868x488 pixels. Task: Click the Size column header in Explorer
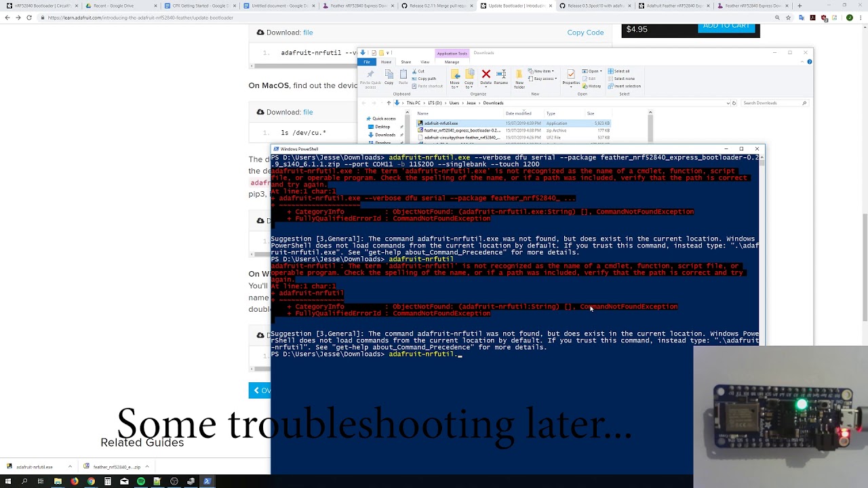click(x=591, y=113)
